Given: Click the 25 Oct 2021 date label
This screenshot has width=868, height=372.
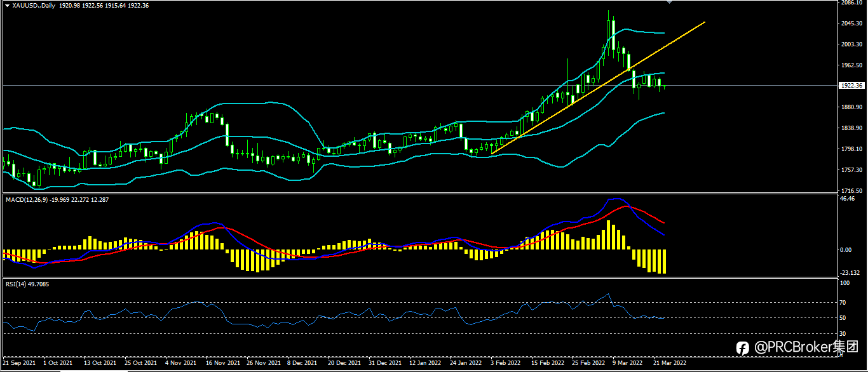Looking at the screenshot, I should click(140, 364).
